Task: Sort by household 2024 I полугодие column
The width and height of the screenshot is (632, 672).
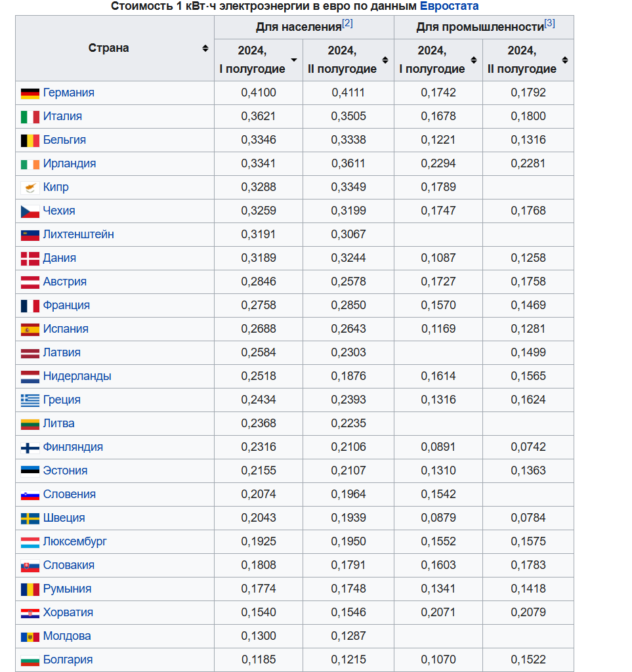Action: (x=294, y=60)
